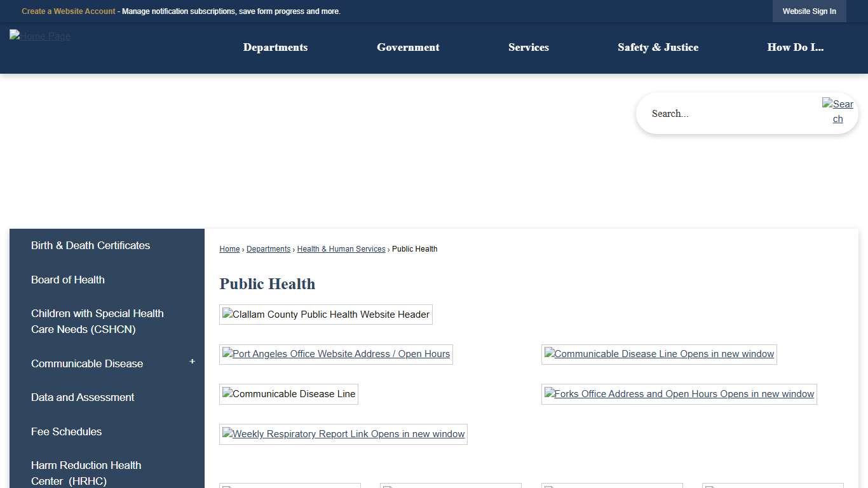This screenshot has width=868, height=488.
Task: Open the Weekly Respiratory Report image link
Action: click(x=343, y=434)
